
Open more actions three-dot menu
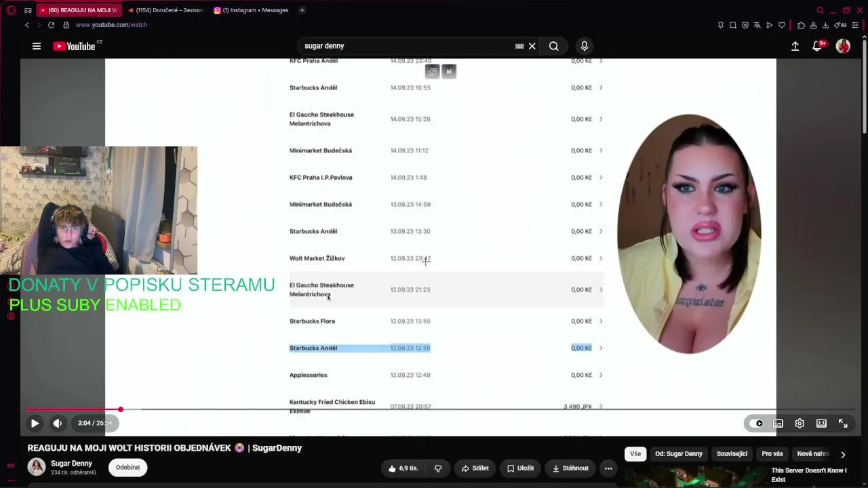pyautogui.click(x=608, y=468)
